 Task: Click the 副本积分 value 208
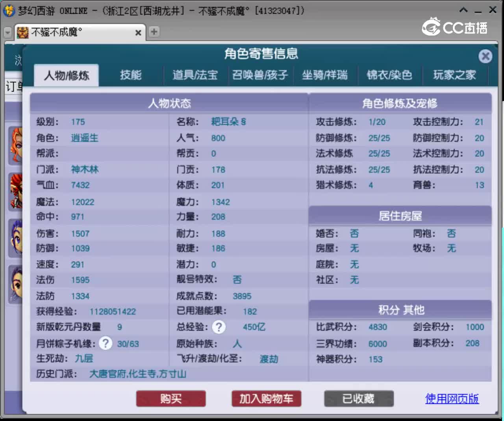472,343
